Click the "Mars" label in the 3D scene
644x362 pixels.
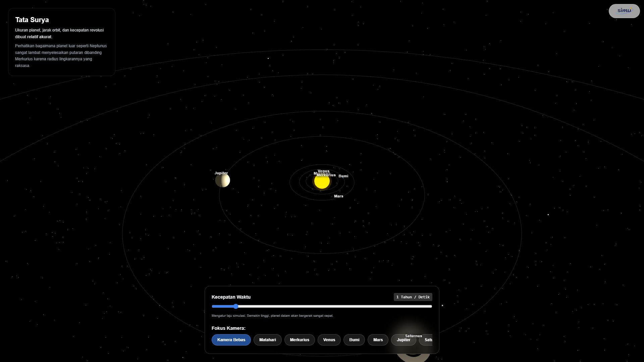click(339, 196)
